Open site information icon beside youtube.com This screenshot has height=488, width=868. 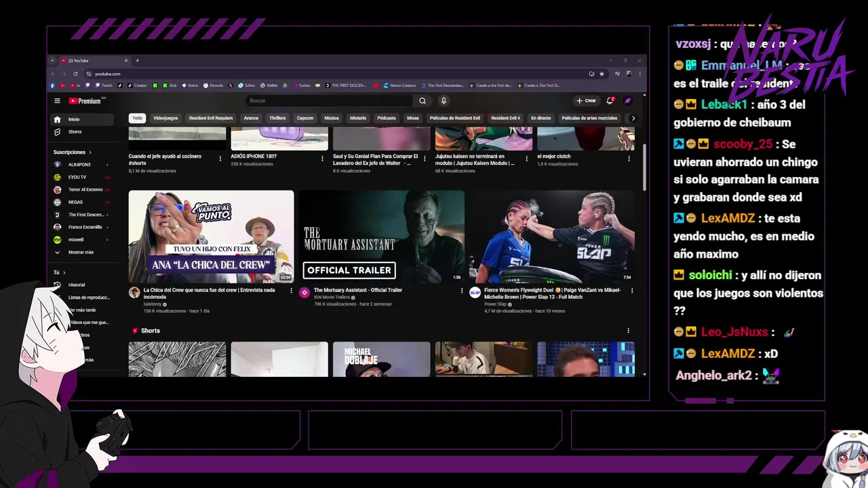(x=89, y=73)
